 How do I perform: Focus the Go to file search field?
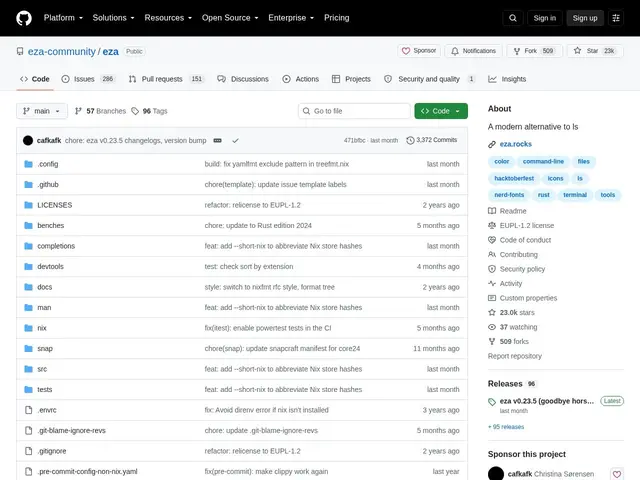tap(354, 111)
